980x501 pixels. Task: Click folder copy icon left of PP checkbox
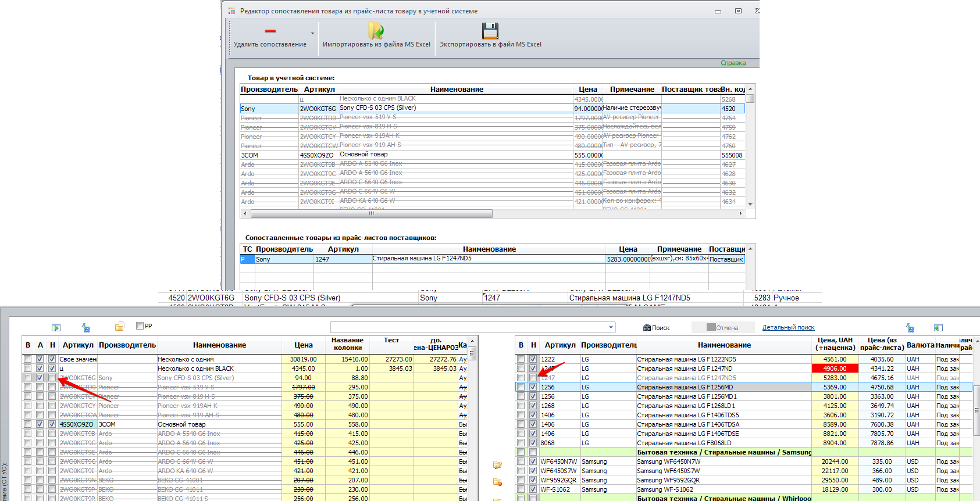point(119,327)
